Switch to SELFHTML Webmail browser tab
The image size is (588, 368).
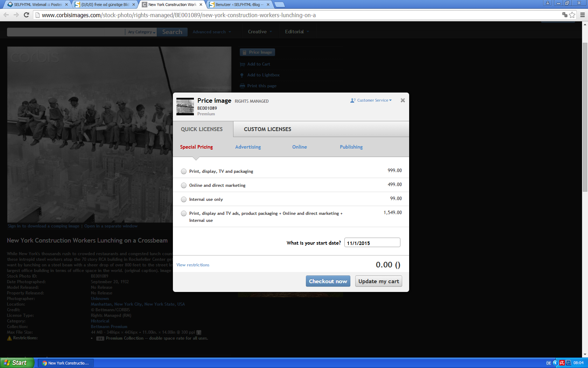point(37,5)
